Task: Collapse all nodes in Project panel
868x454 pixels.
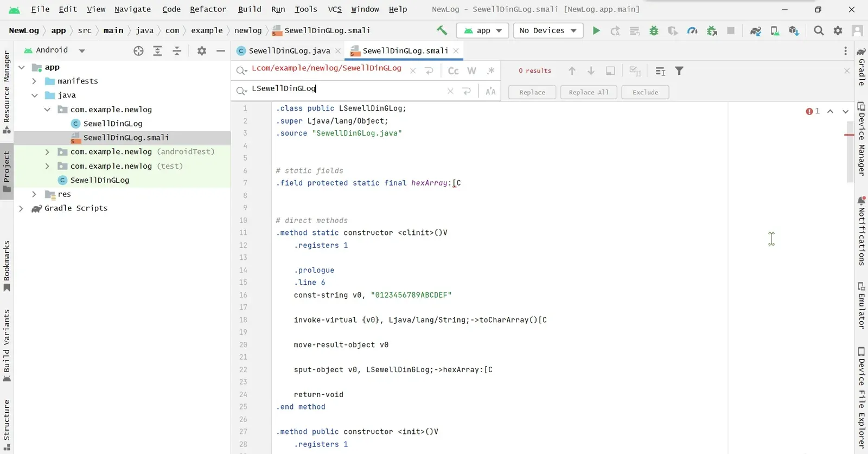Action: (x=177, y=51)
